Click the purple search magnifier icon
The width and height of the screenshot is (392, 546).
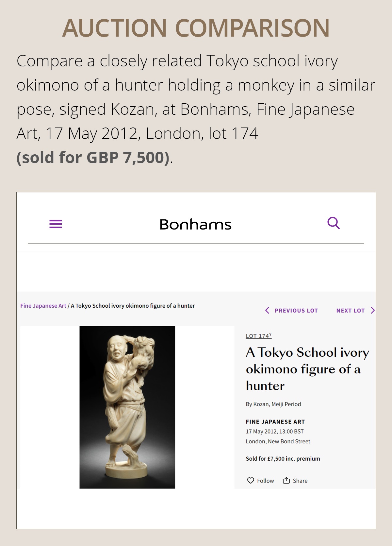pyautogui.click(x=333, y=223)
